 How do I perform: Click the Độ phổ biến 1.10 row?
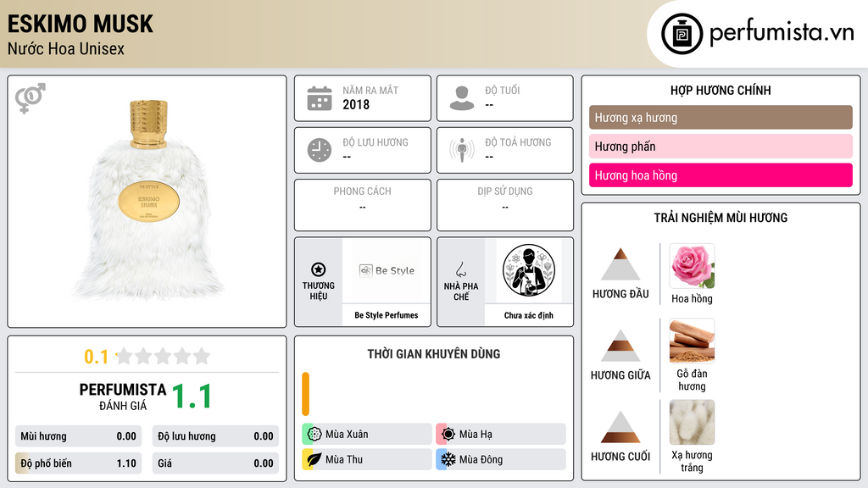coord(78,463)
